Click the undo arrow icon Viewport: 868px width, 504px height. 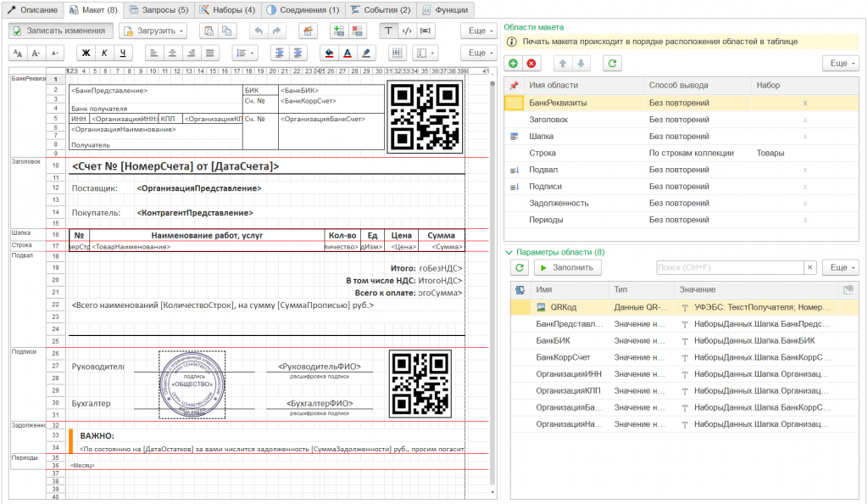click(x=259, y=31)
